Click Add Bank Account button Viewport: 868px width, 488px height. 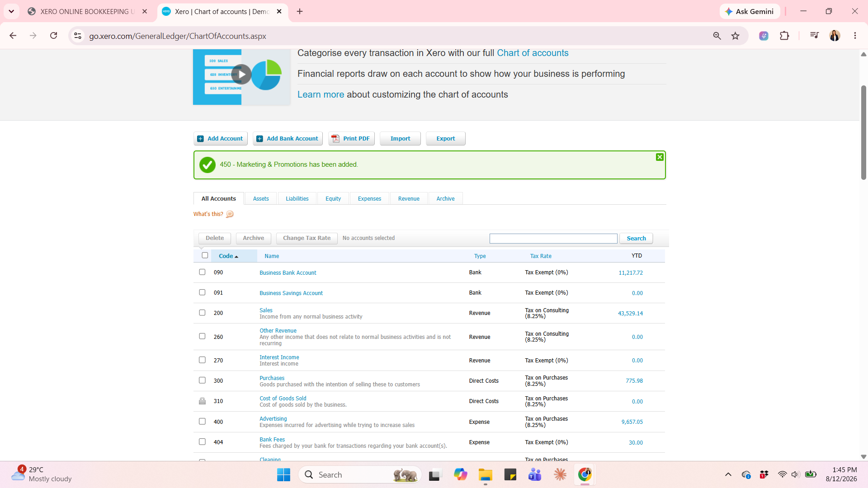point(288,139)
